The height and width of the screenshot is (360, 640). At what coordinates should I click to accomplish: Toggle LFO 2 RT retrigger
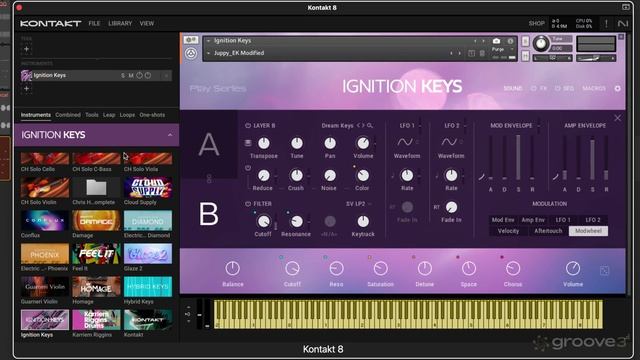pos(436,207)
